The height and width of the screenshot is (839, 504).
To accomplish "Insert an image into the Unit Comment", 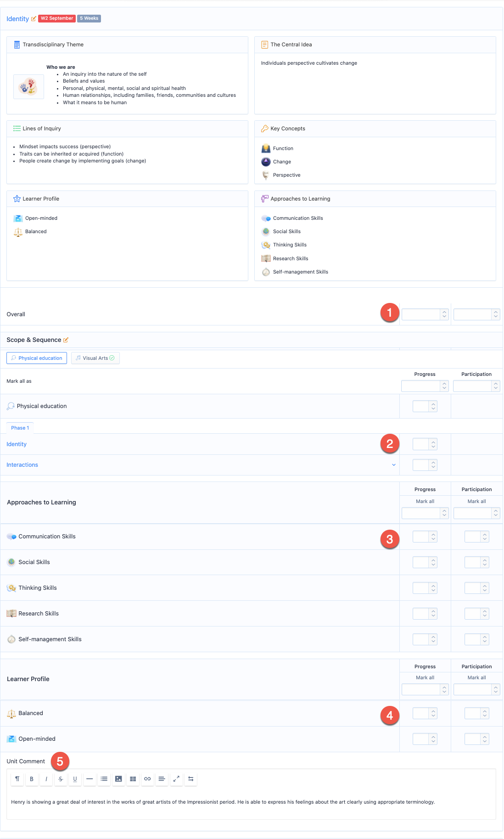I will click(118, 779).
